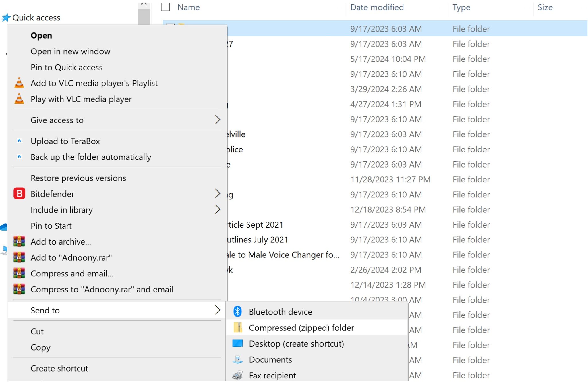The width and height of the screenshot is (588, 383).
Task: Click the vertical scrollbar at top left
Action: pyautogui.click(x=143, y=10)
